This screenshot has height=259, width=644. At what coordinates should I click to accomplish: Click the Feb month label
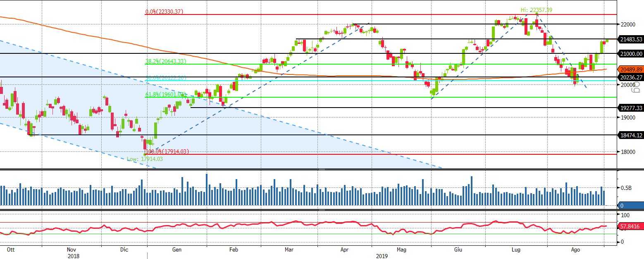(x=234, y=249)
